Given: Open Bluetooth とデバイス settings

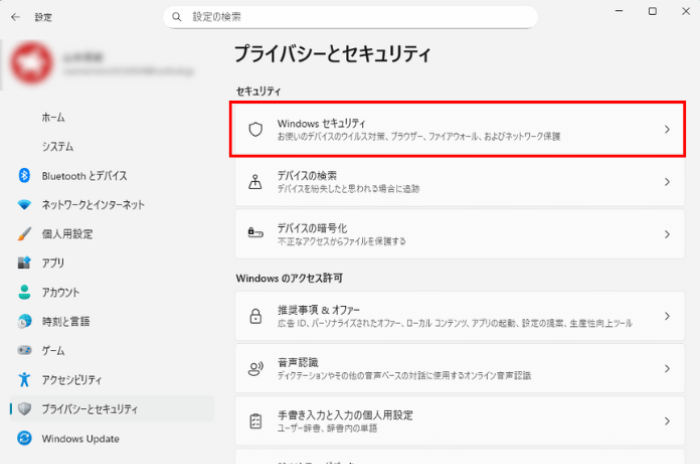Looking at the screenshot, I should [x=112, y=176].
